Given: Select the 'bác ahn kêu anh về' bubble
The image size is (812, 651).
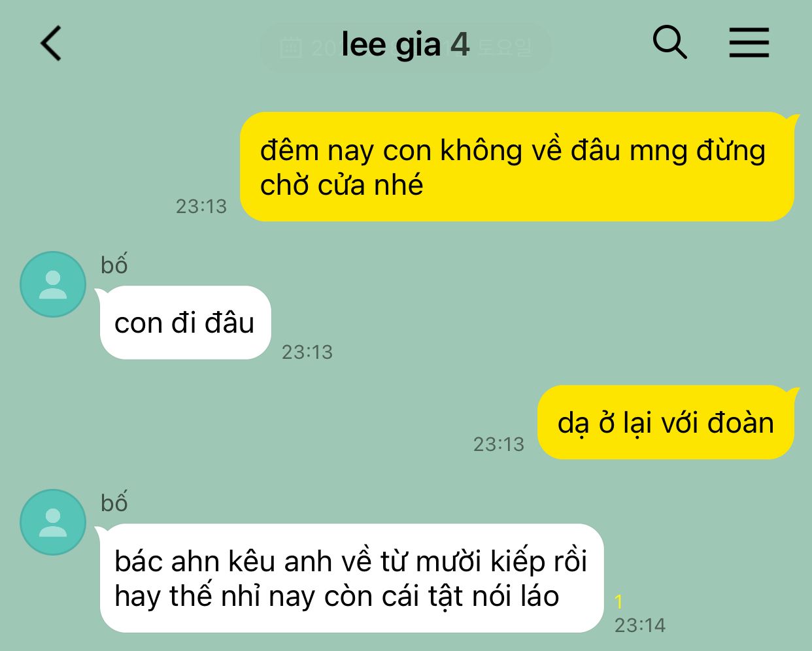Looking at the screenshot, I should 350,578.
